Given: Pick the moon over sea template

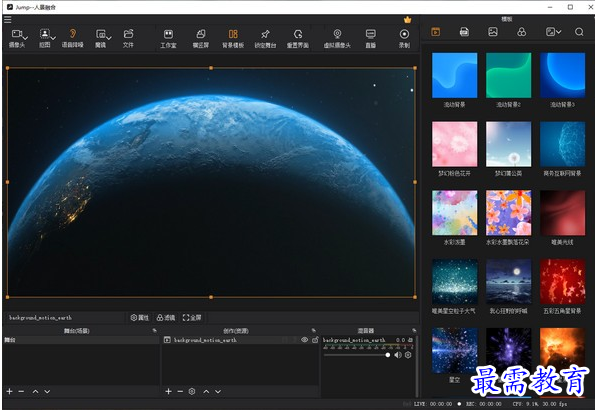Looking at the screenshot, I should click(508, 281).
